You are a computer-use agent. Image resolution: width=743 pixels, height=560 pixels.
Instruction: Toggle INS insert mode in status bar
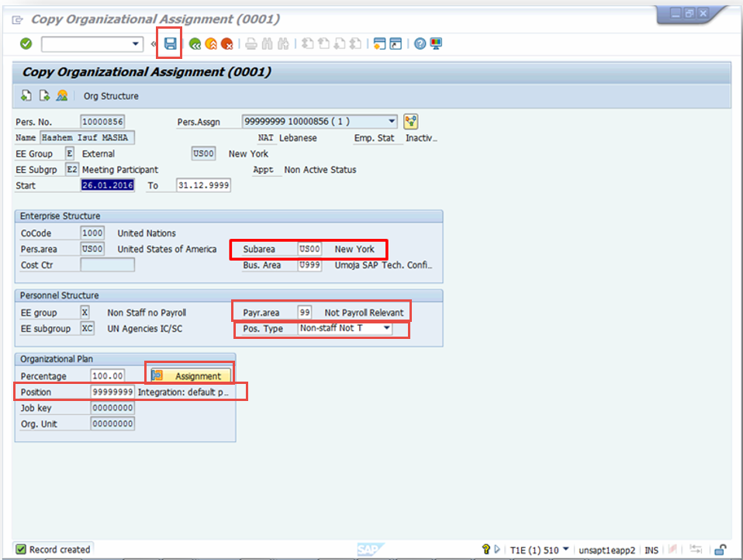click(x=651, y=550)
